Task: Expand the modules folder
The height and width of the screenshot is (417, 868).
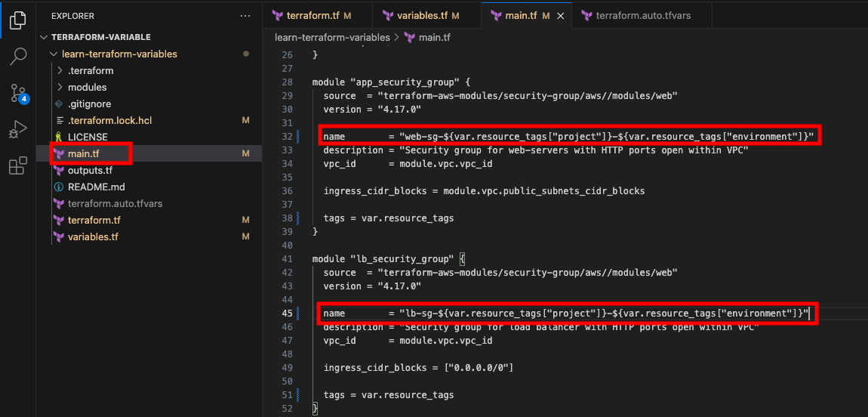Action: (60, 88)
